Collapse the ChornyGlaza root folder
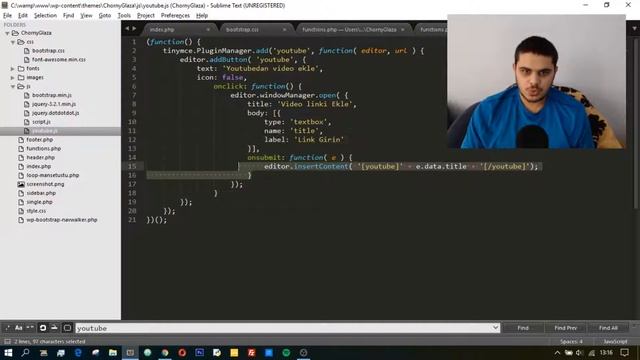Viewport: 640px width, 360px height. tap(7, 33)
